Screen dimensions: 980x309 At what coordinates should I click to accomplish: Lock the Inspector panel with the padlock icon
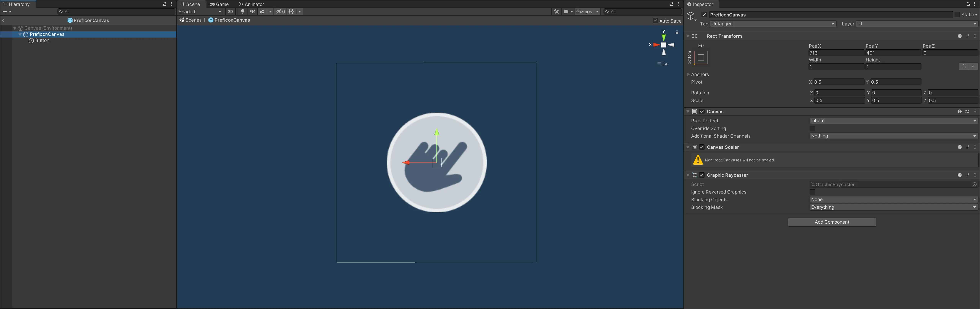968,4
